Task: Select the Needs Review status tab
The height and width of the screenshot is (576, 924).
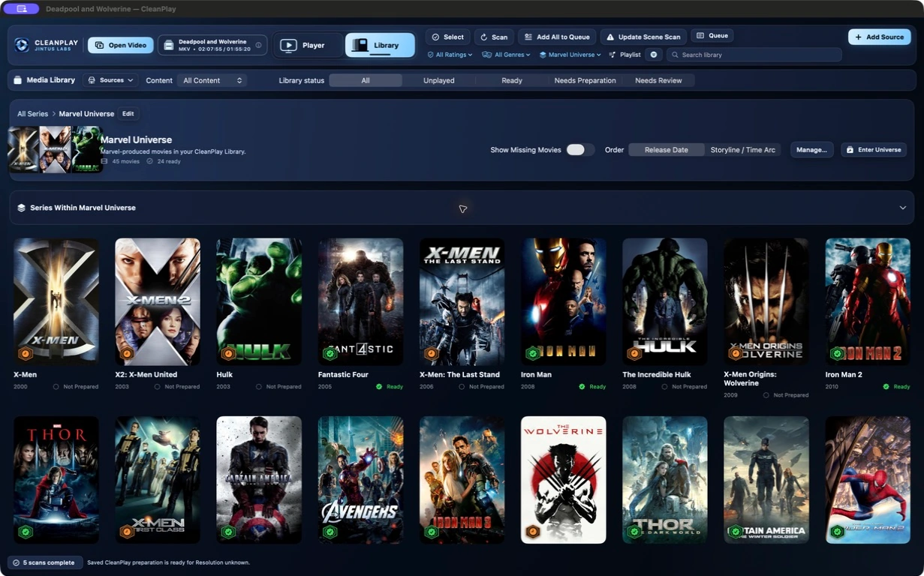Action: 658,80
